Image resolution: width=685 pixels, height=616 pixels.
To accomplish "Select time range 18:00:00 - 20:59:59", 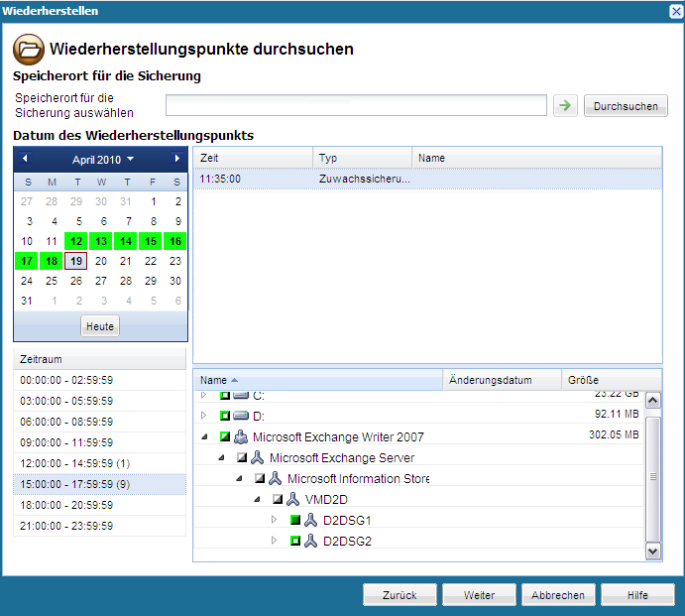I will (x=99, y=505).
